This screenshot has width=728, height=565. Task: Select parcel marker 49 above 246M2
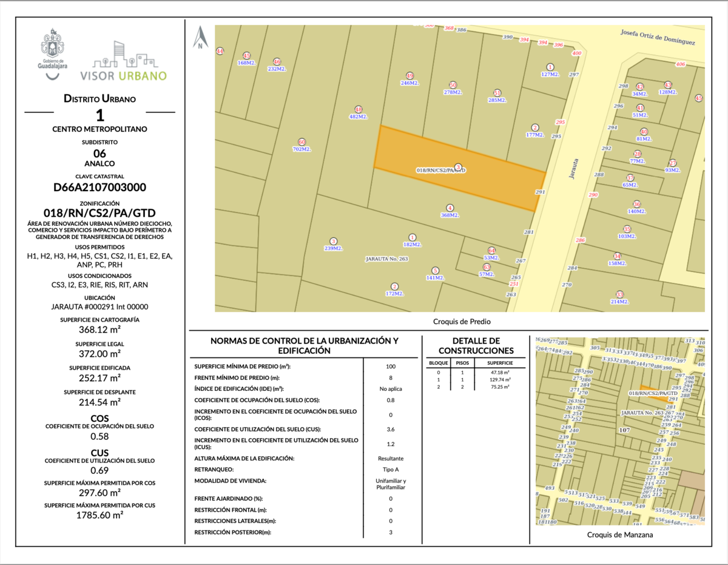(x=409, y=75)
